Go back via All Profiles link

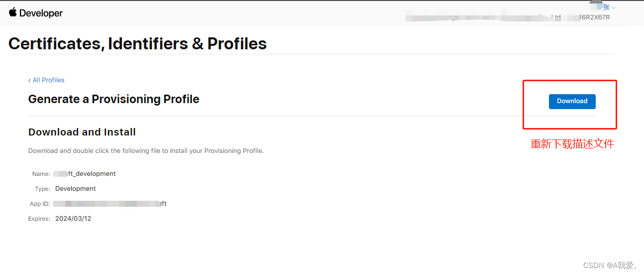click(48, 80)
